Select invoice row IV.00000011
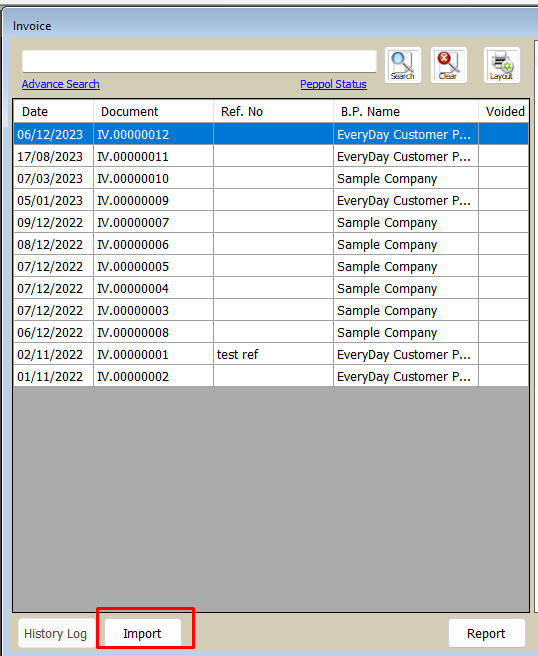The image size is (538, 656). click(271, 156)
